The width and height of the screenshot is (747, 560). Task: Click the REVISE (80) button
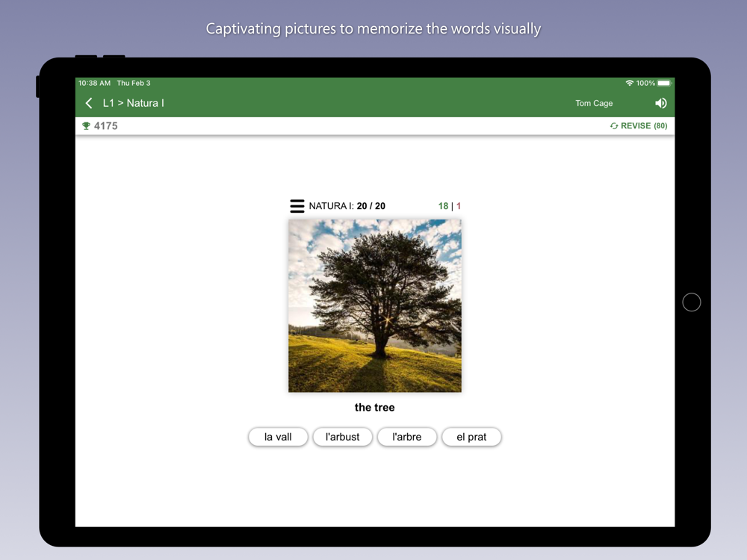click(x=639, y=125)
